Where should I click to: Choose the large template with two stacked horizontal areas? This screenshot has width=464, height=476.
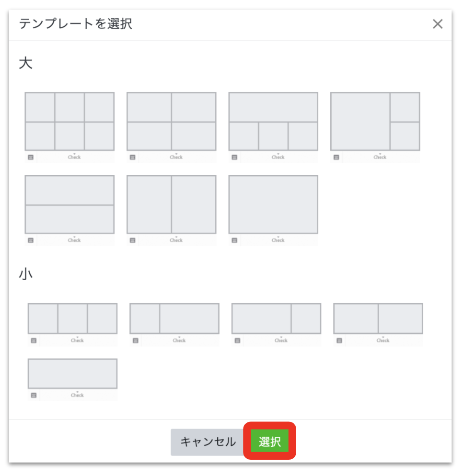70,204
